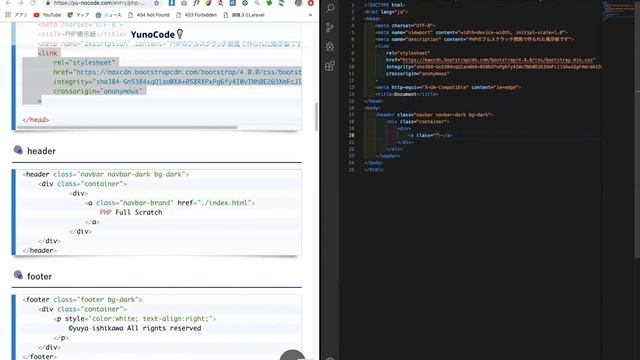Show hidden bookmarks overflow chevron
This screenshot has height=360, width=640.
pos(310,15)
